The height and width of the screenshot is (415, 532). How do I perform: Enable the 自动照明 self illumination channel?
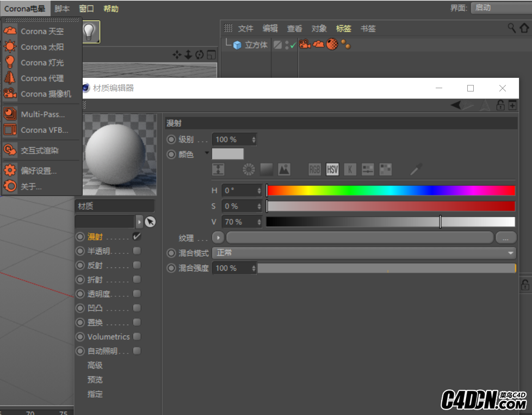point(137,351)
